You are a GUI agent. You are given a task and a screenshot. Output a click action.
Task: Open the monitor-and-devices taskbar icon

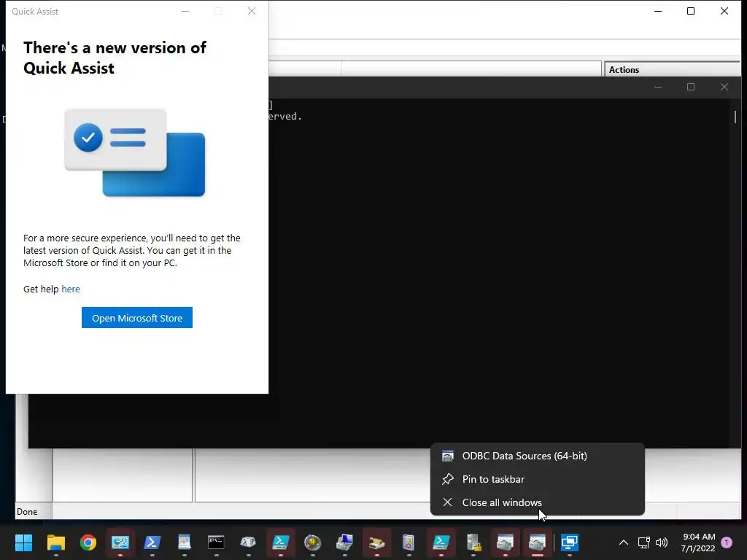tap(344, 542)
